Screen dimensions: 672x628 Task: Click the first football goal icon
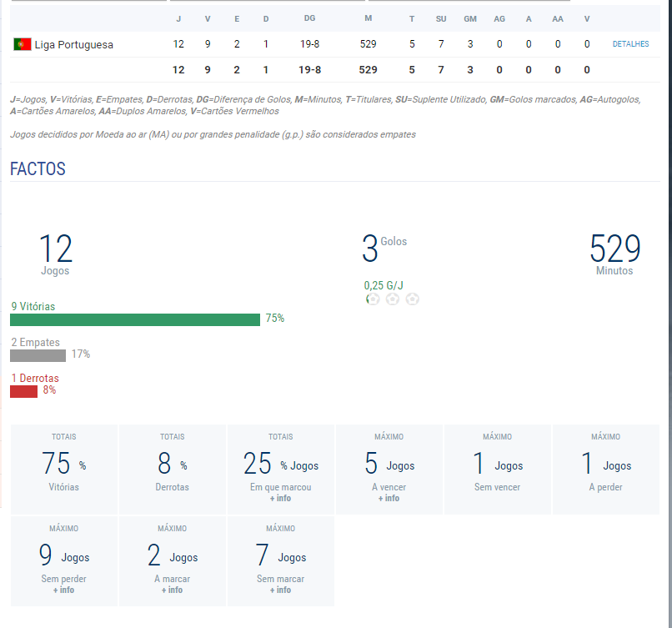pyautogui.click(x=373, y=299)
